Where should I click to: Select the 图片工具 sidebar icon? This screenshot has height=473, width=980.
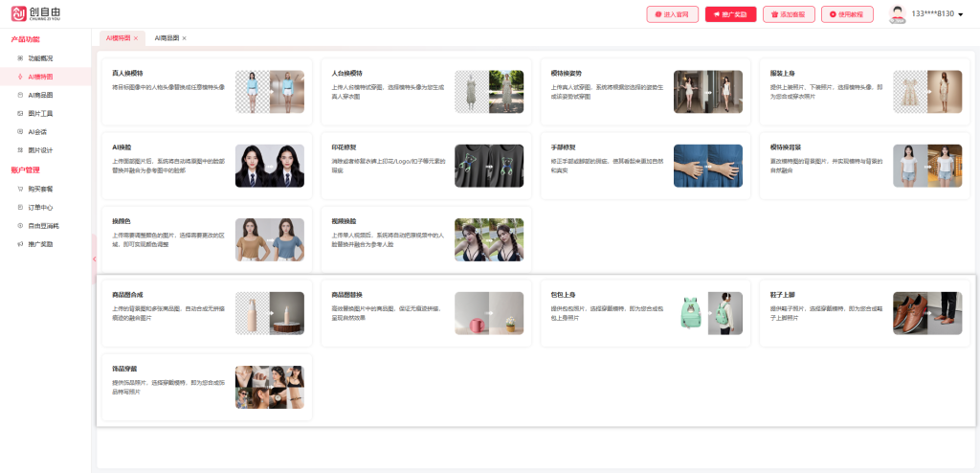tap(20, 113)
